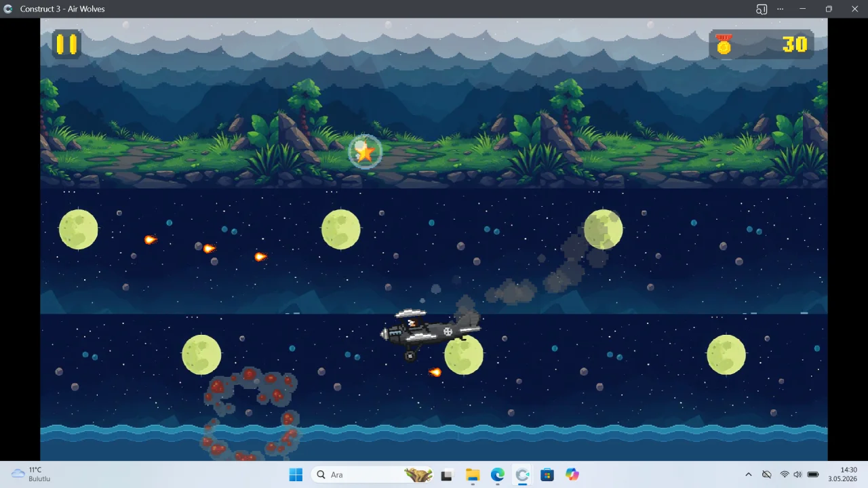The width and height of the screenshot is (868, 488).
Task: Click the star power-up bubble
Action: (x=365, y=152)
